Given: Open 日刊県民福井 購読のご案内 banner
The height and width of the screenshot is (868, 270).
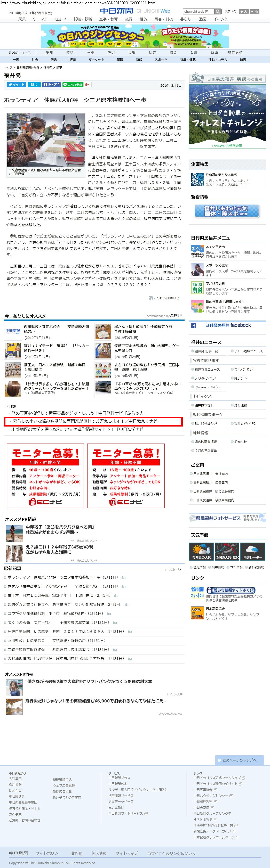Looking at the screenshot, I should [x=227, y=78].
